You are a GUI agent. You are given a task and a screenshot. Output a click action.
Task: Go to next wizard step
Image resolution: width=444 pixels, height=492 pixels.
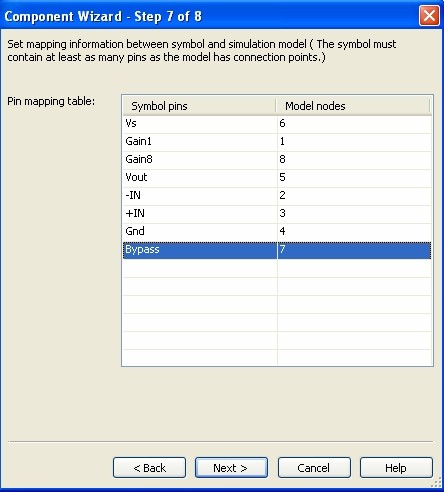[x=231, y=468]
